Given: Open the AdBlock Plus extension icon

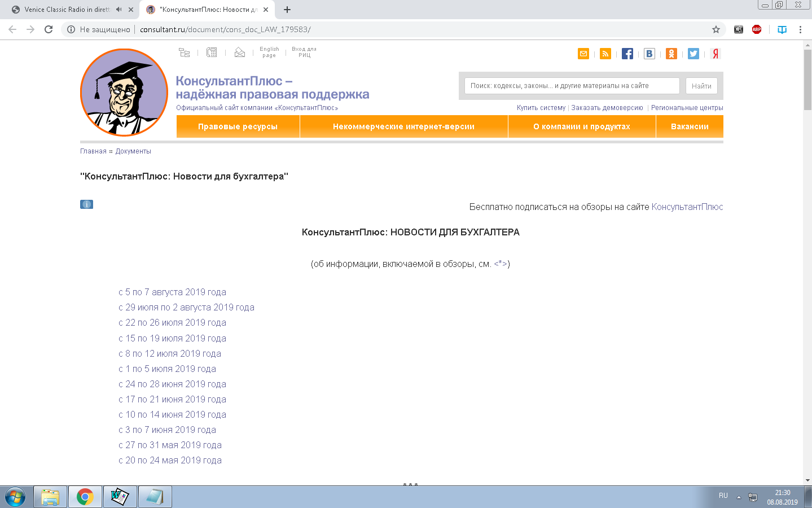Looking at the screenshot, I should (757, 29).
